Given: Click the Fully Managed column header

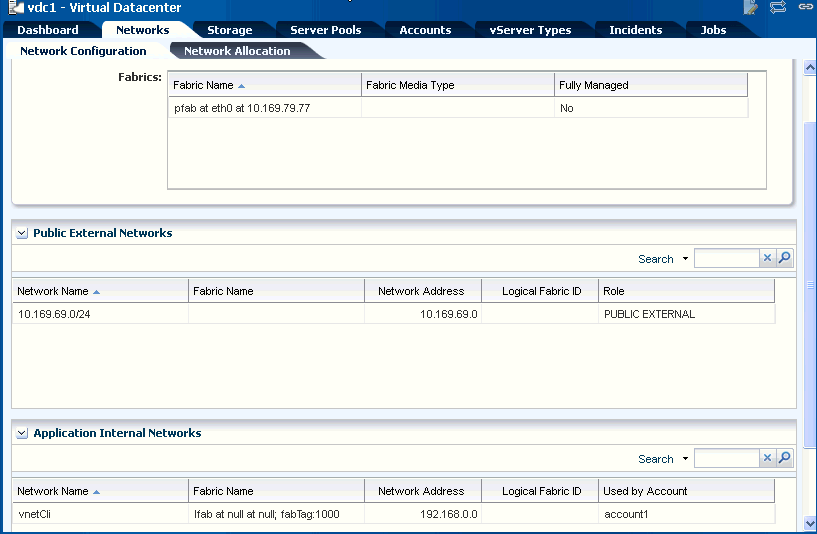Looking at the screenshot, I should [651, 85].
